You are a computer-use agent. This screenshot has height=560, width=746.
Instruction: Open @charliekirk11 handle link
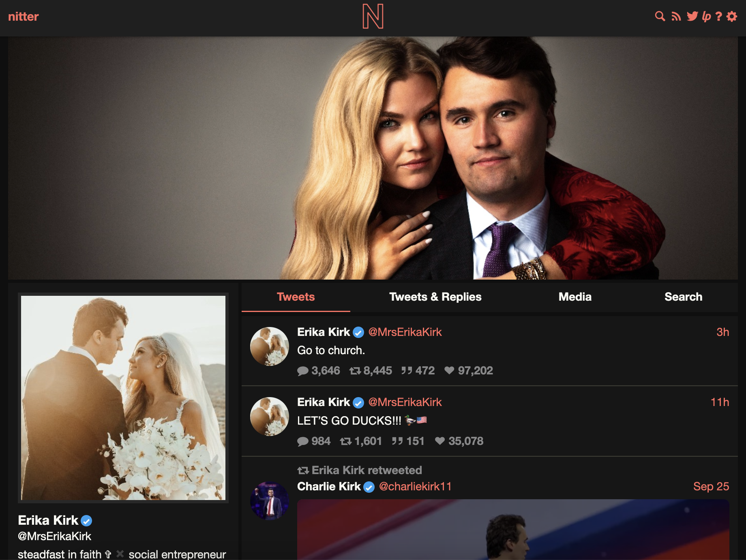tap(415, 486)
